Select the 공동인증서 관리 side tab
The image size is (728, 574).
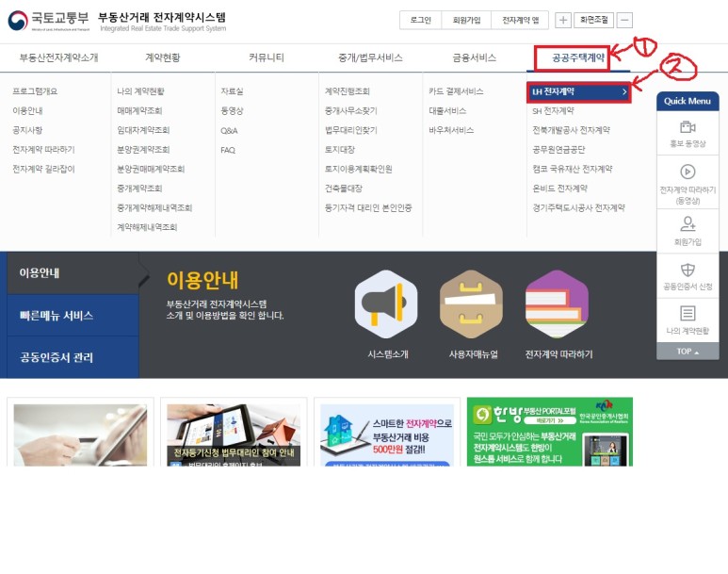pos(73,357)
